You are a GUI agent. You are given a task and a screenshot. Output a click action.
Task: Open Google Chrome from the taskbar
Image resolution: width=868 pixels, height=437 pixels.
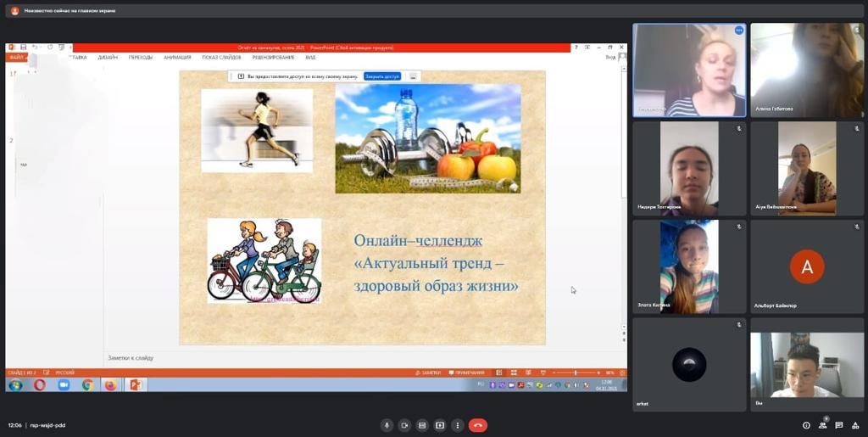(x=87, y=385)
